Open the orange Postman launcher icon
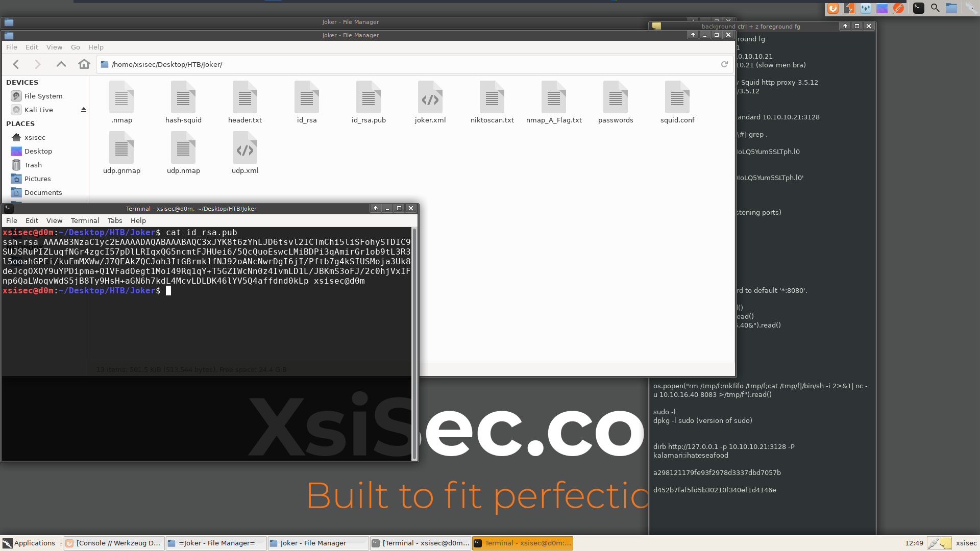980x551 pixels. [x=898, y=8]
